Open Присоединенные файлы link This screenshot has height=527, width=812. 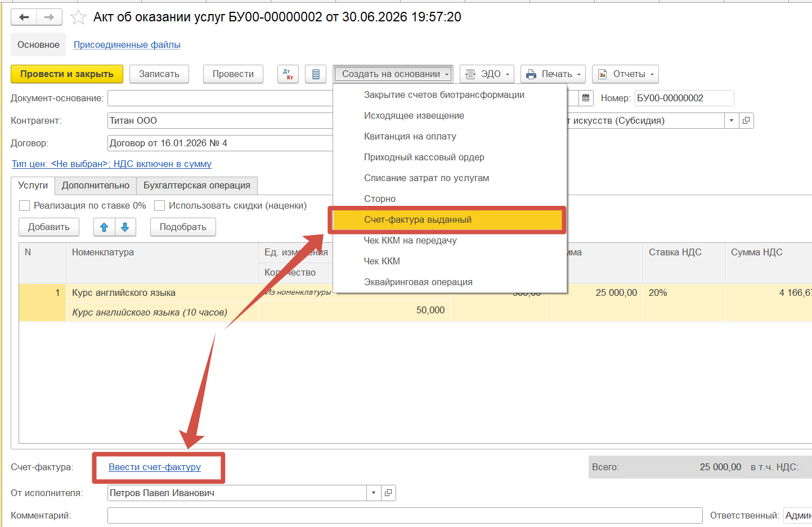point(127,45)
